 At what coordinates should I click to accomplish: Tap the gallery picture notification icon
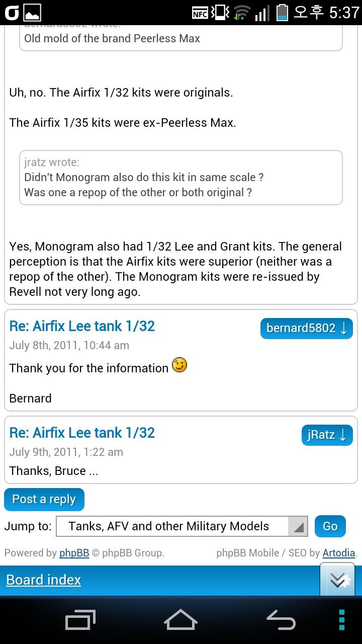pyautogui.click(x=32, y=13)
